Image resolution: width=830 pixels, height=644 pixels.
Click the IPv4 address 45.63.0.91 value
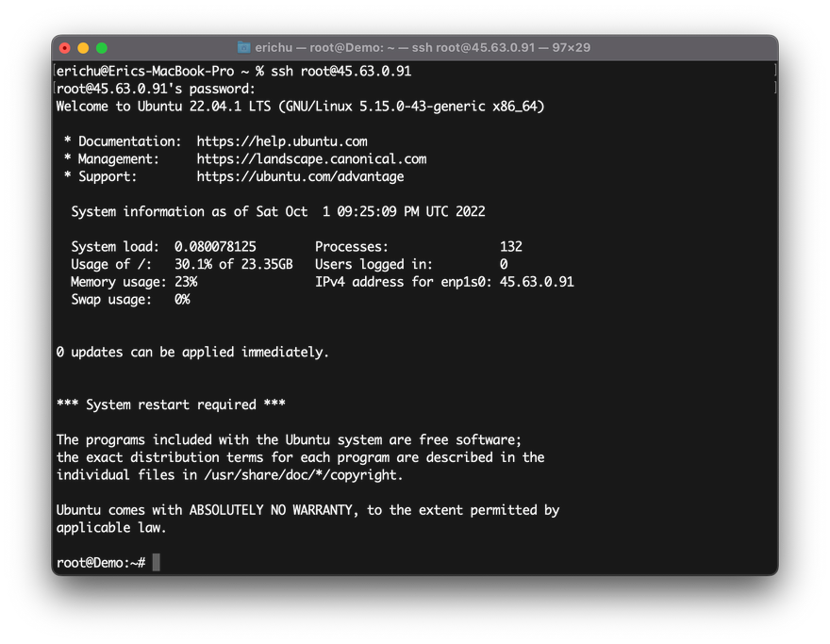[537, 282]
